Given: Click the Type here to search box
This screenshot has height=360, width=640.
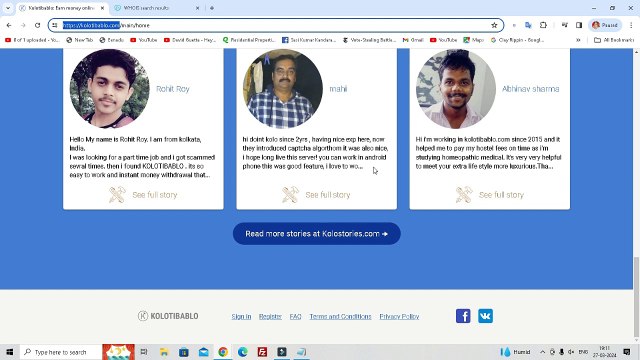Looking at the screenshot, I should click(x=60, y=352).
